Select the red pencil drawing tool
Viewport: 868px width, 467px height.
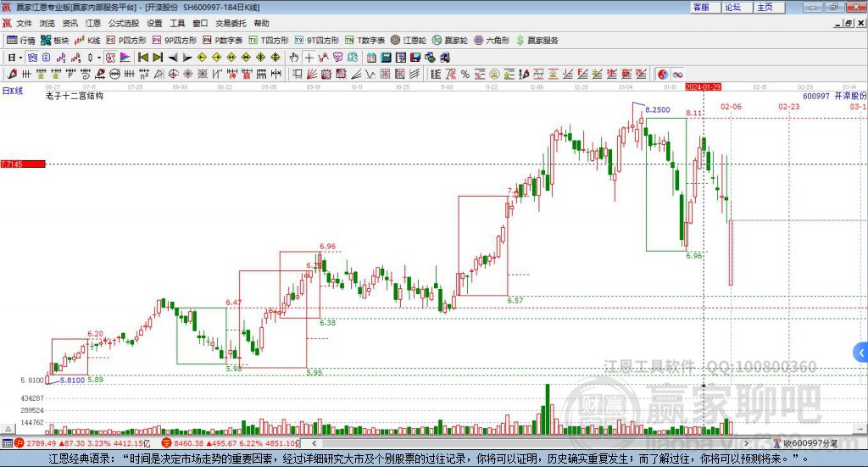tap(12, 74)
